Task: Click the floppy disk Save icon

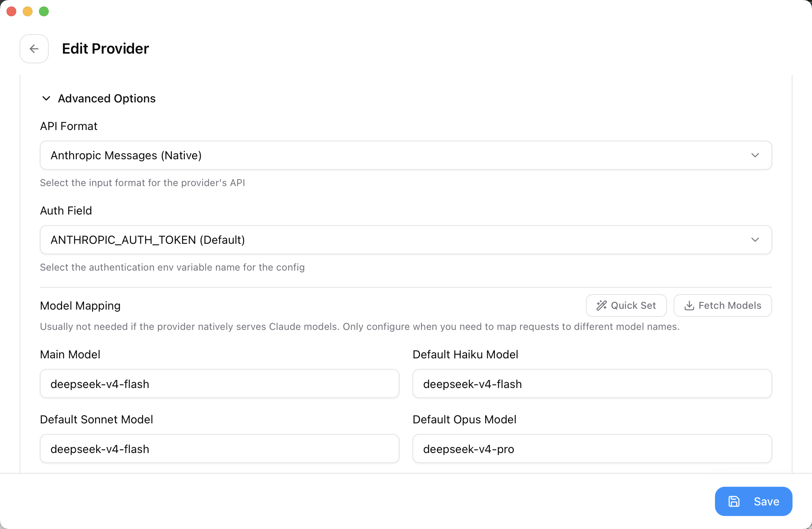Action: [x=734, y=501]
